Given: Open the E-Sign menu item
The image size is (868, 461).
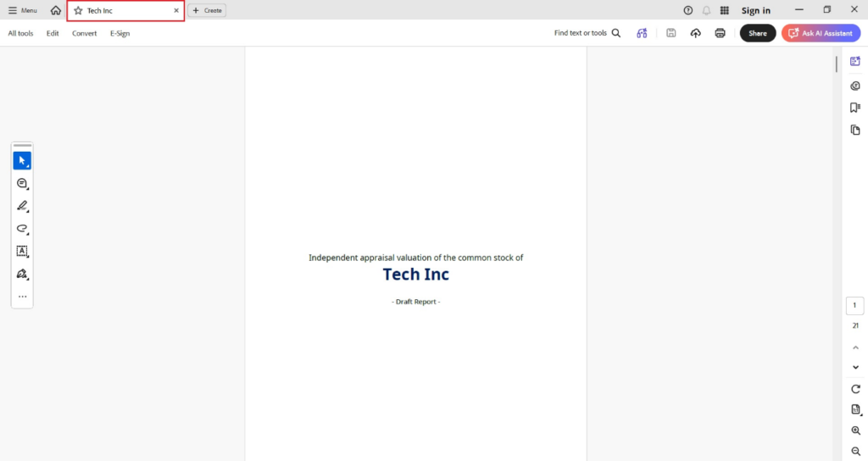Looking at the screenshot, I should [x=120, y=33].
